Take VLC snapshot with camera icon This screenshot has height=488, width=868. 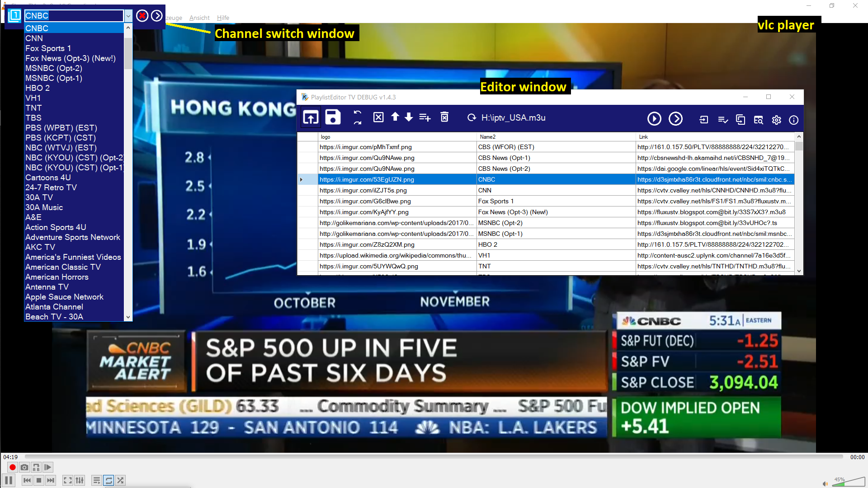[24, 467]
